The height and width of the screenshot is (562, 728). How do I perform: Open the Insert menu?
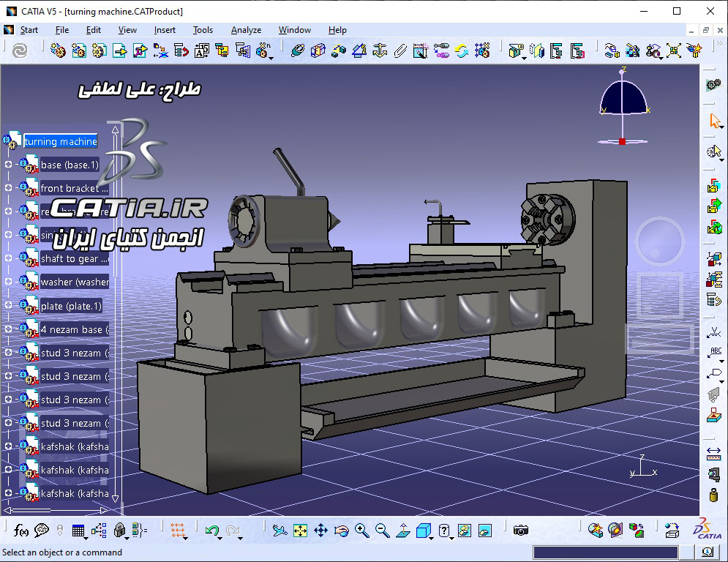pyautogui.click(x=165, y=30)
